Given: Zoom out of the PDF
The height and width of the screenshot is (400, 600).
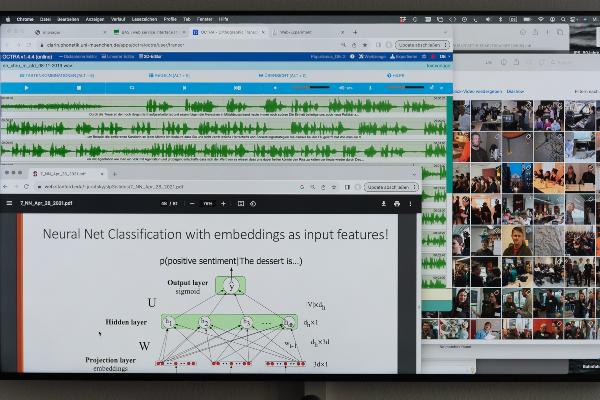Looking at the screenshot, I should [192, 204].
